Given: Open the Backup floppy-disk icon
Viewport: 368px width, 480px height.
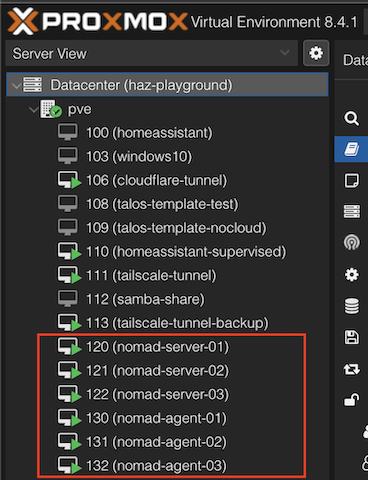Looking at the screenshot, I should [x=351, y=337].
